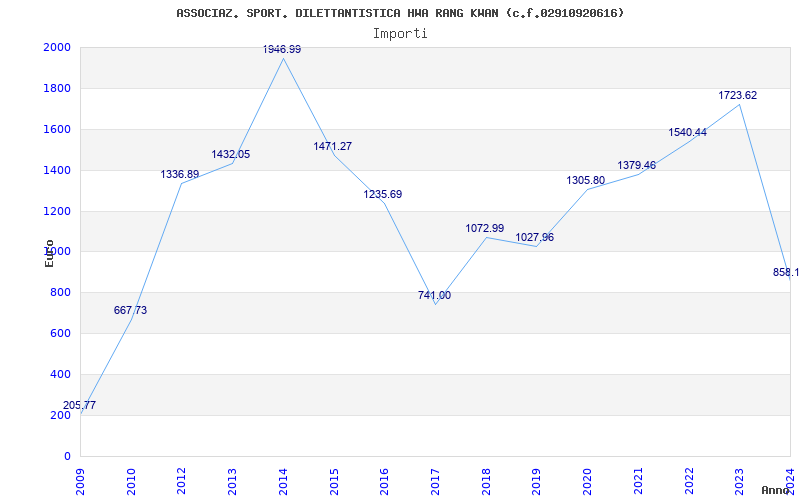This screenshot has height=500, width=800.
Task: Click data label 1540.44
Action: coord(688,133)
